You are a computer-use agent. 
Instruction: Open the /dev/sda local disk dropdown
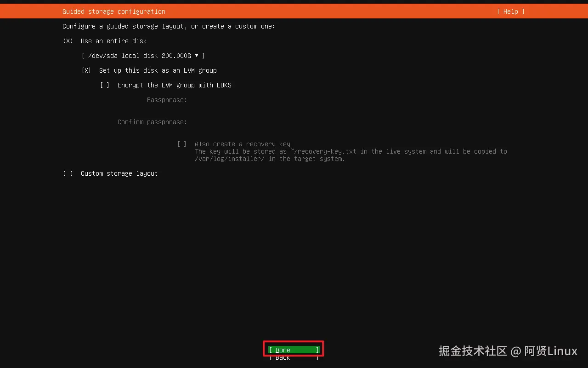click(143, 56)
